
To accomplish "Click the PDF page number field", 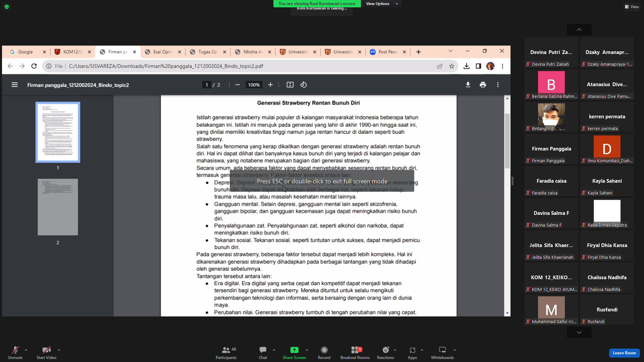I will tap(207, 85).
